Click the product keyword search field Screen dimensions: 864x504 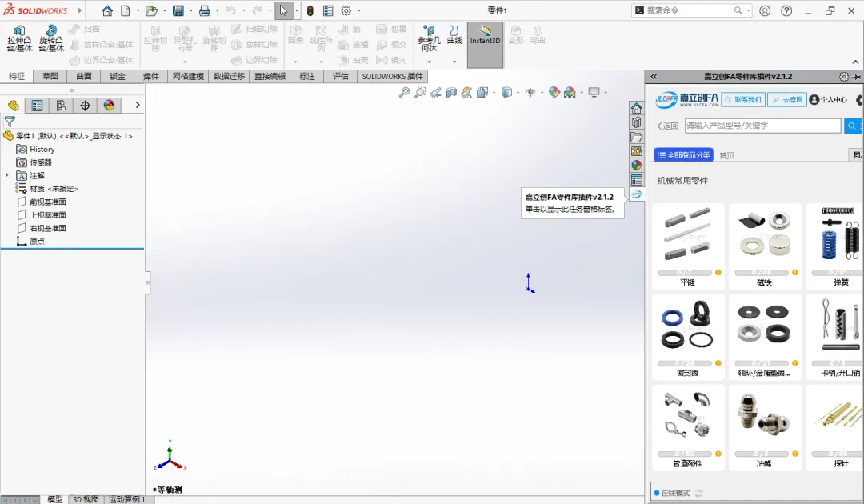click(x=762, y=126)
